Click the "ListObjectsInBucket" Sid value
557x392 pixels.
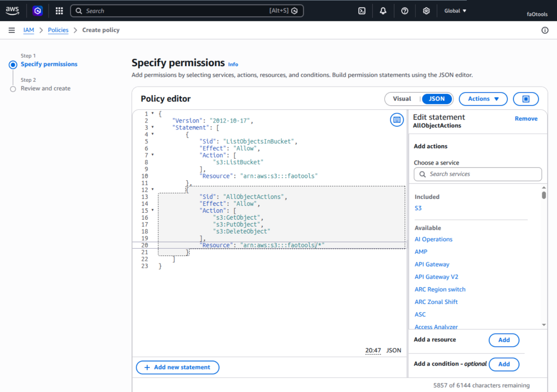259,141
